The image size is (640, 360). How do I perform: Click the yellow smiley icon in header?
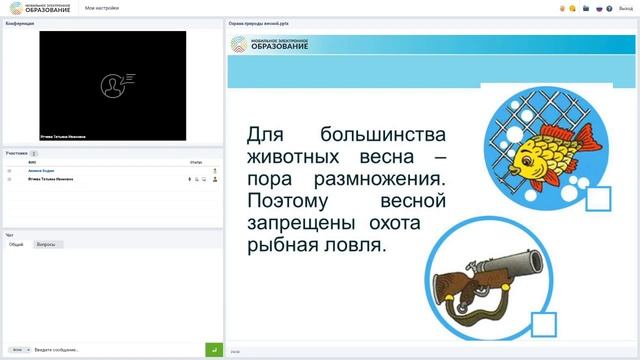pyautogui.click(x=573, y=9)
